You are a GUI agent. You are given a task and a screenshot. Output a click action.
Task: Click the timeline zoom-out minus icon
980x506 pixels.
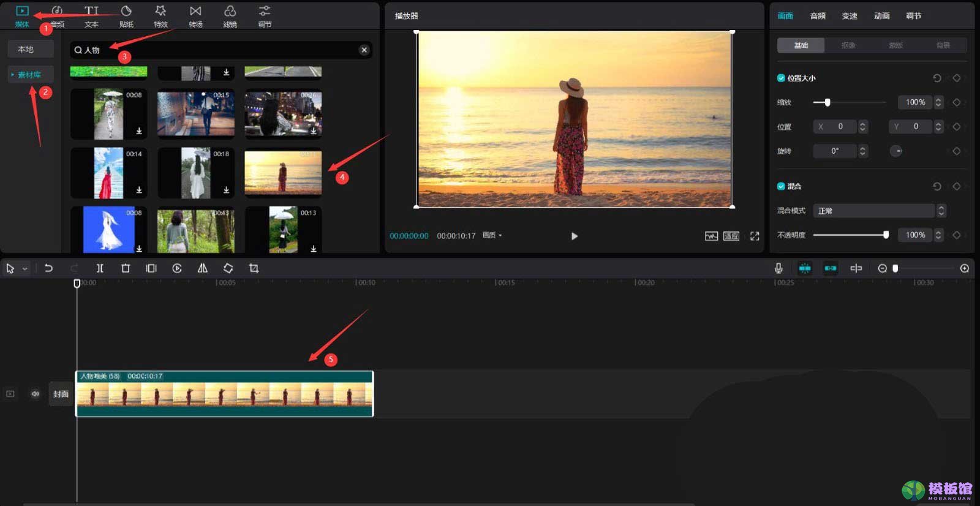(882, 268)
